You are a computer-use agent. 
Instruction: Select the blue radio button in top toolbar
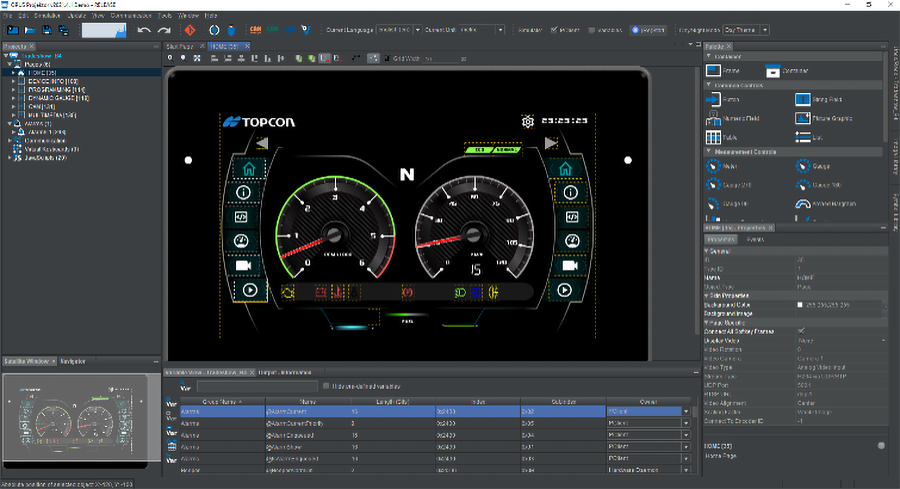click(x=635, y=30)
